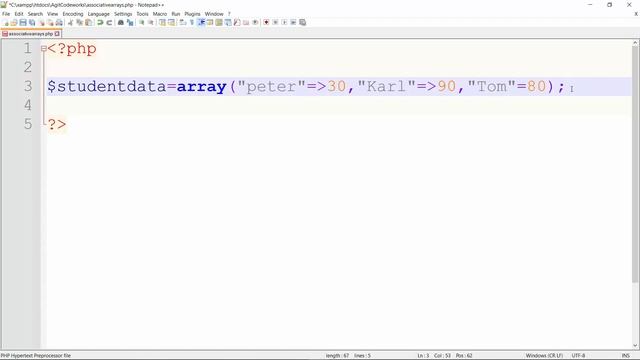Open the Edit menu
The image size is (640, 360).
19,14
